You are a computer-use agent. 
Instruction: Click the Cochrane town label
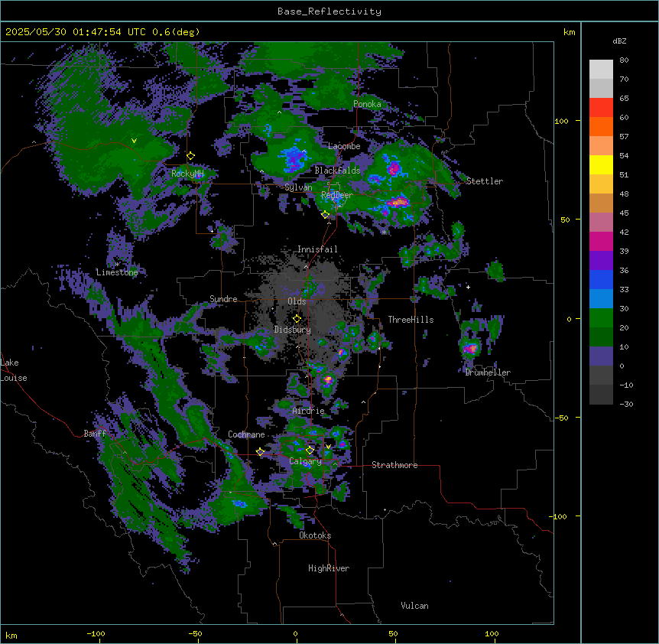pos(246,434)
